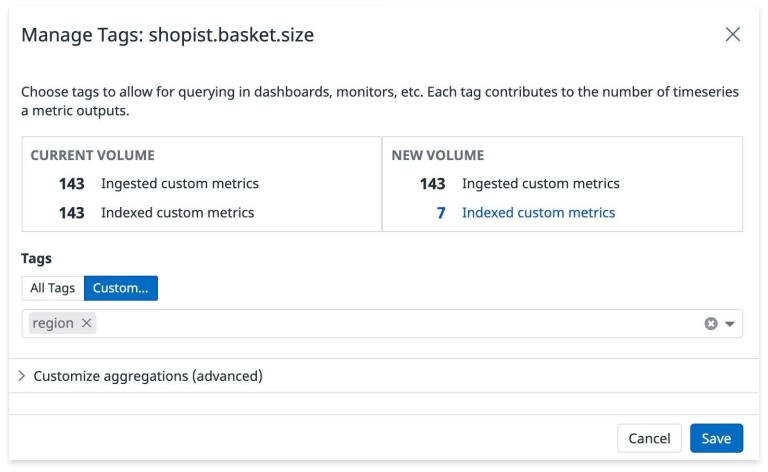The width and height of the screenshot is (768, 472).
Task: Click the NEW VOLUME heading
Action: tap(437, 156)
